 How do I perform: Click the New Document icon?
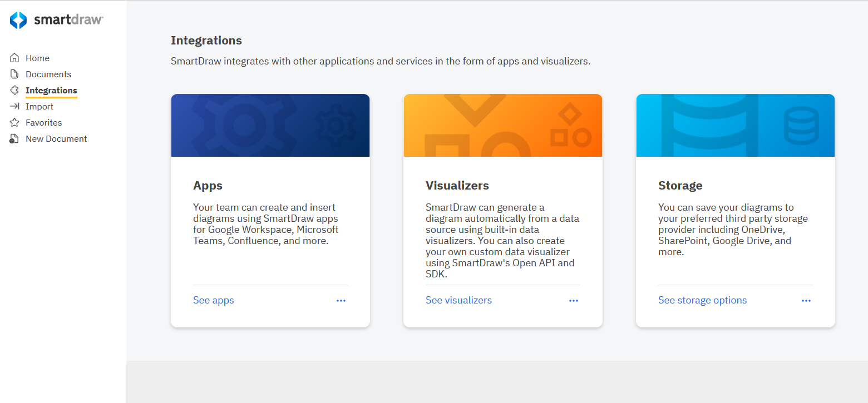coord(14,138)
